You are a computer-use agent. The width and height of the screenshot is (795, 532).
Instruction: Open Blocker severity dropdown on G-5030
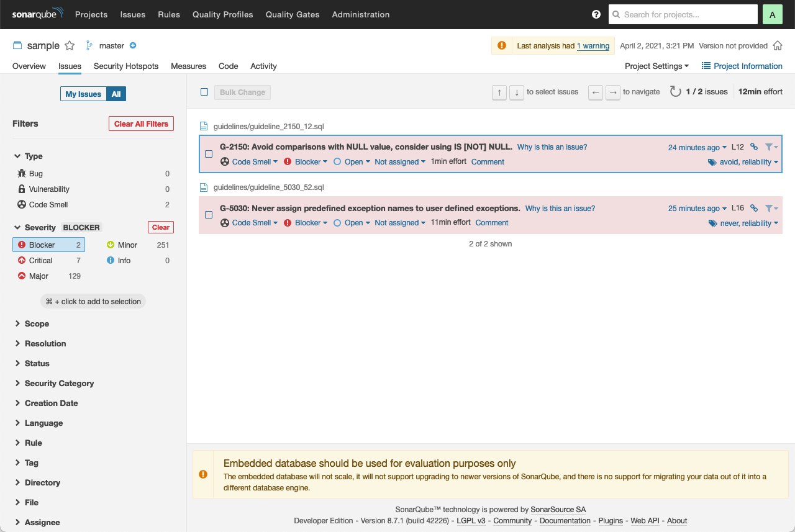click(306, 223)
